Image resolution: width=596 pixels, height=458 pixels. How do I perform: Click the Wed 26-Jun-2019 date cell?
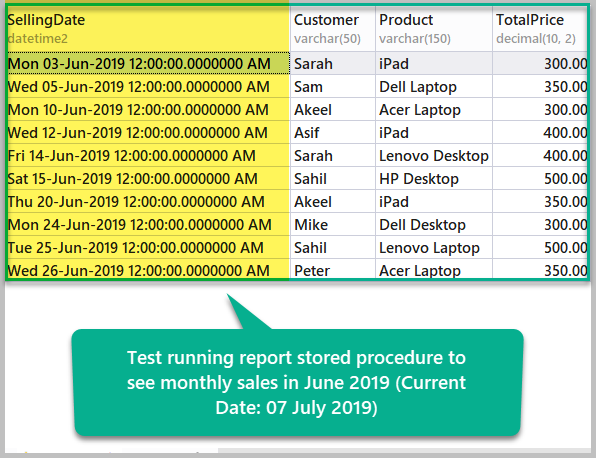148,269
